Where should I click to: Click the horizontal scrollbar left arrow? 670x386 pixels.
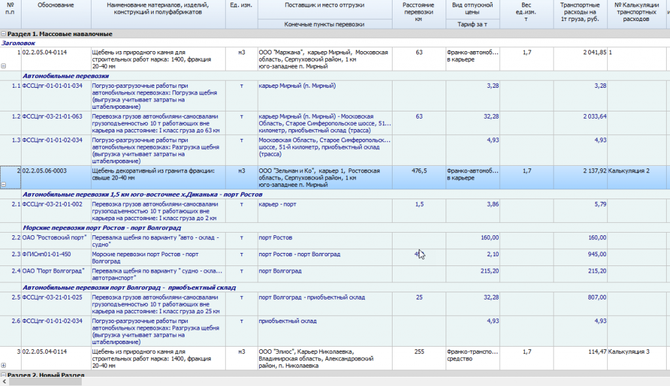pyautogui.click(x=4, y=382)
